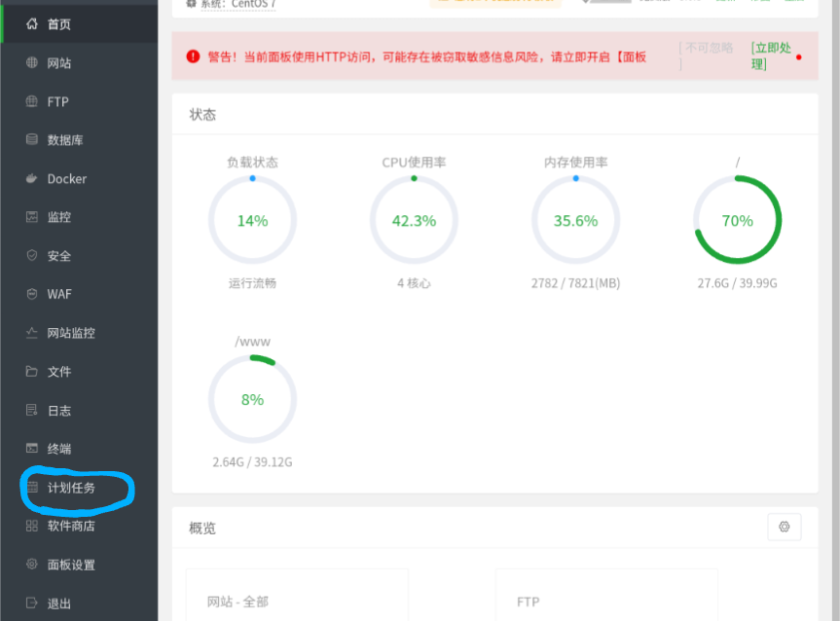This screenshot has width=840, height=621.
Task: Click the 文件 folder icon
Action: (32, 372)
